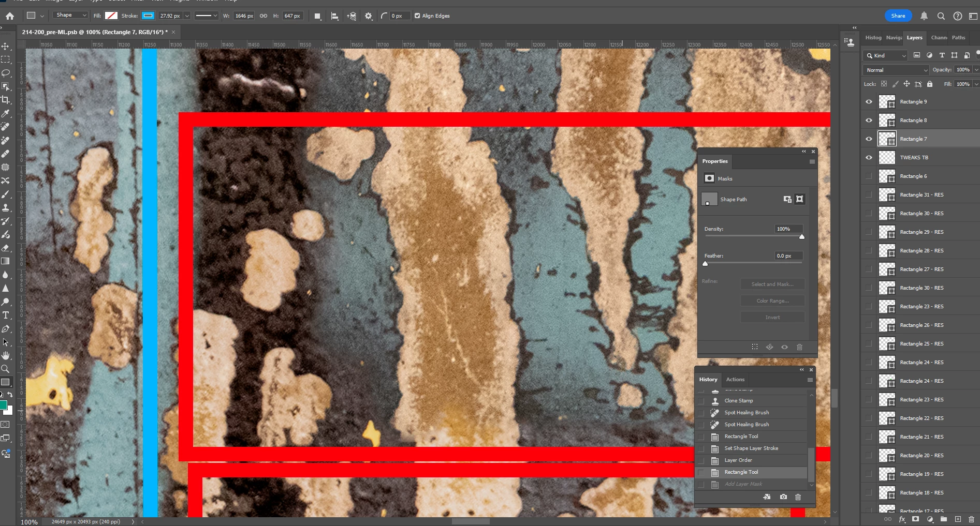Open shape tool gear settings
This screenshot has width=980, height=526.
click(x=369, y=16)
